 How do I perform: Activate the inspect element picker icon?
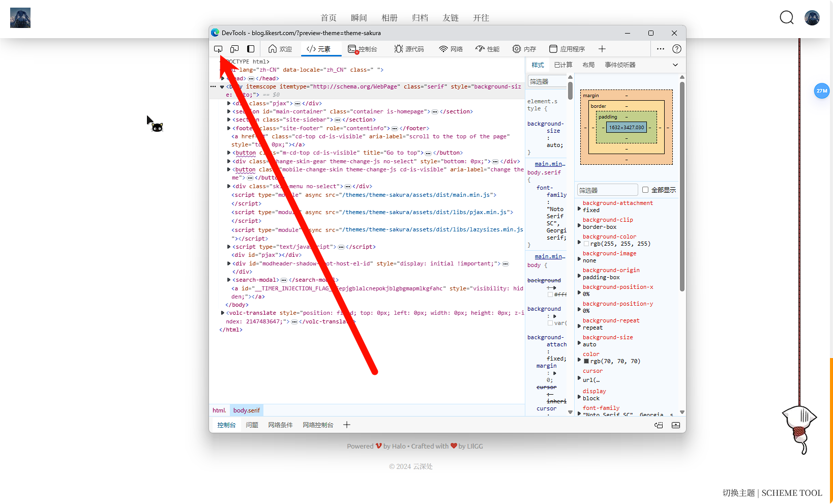[x=218, y=49]
